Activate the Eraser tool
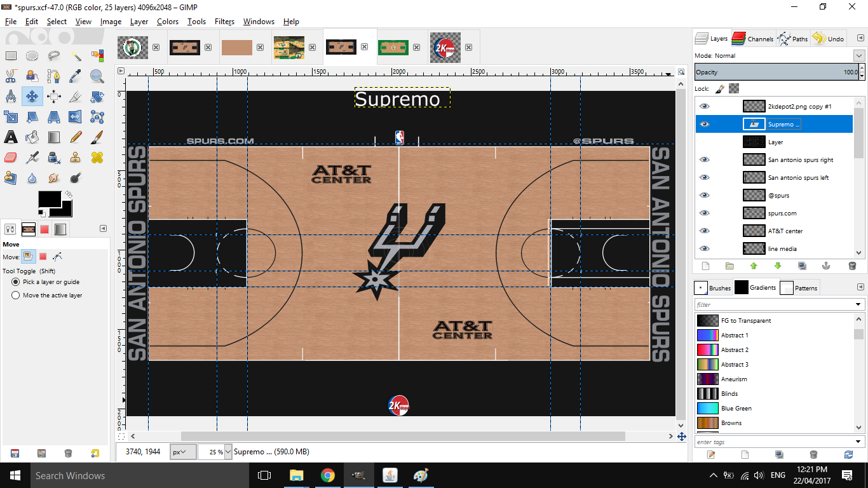This screenshot has width=868, height=488. pyautogui.click(x=11, y=158)
